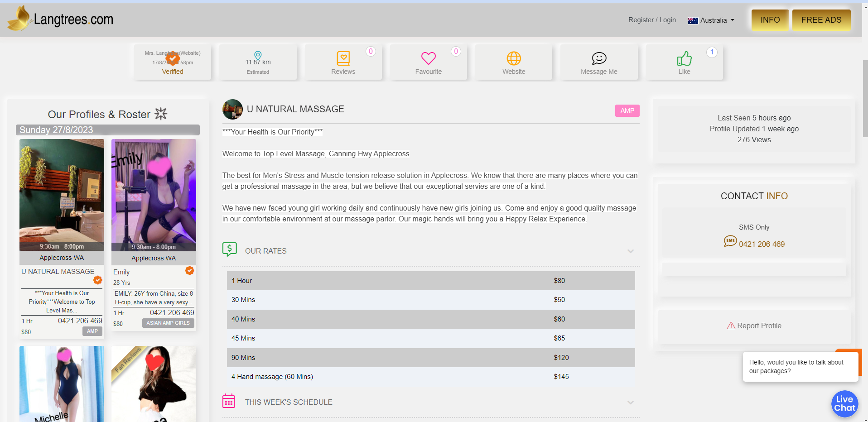Click the FREE ADS button
Image resolution: width=868 pixels, height=422 pixels.
click(821, 20)
